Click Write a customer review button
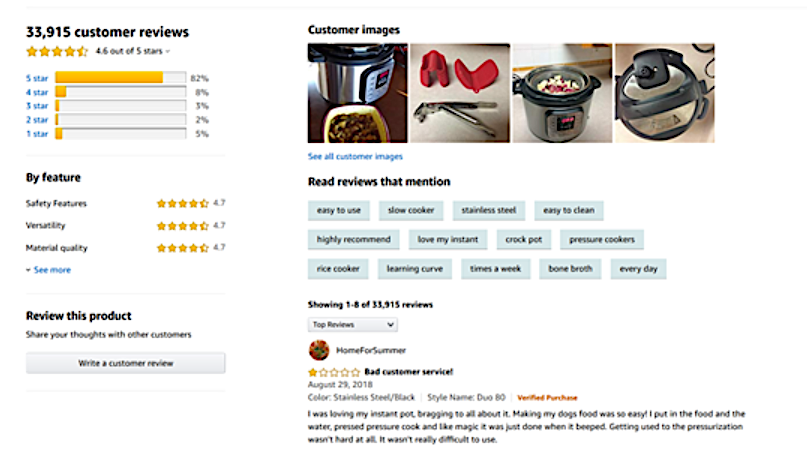Viewport: 807px width, 470px height. pyautogui.click(x=126, y=363)
